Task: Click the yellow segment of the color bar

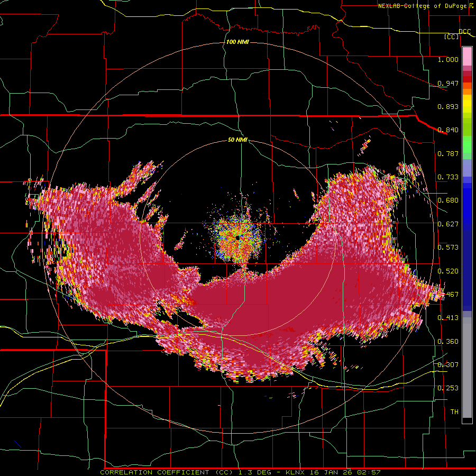Action: click(x=467, y=104)
